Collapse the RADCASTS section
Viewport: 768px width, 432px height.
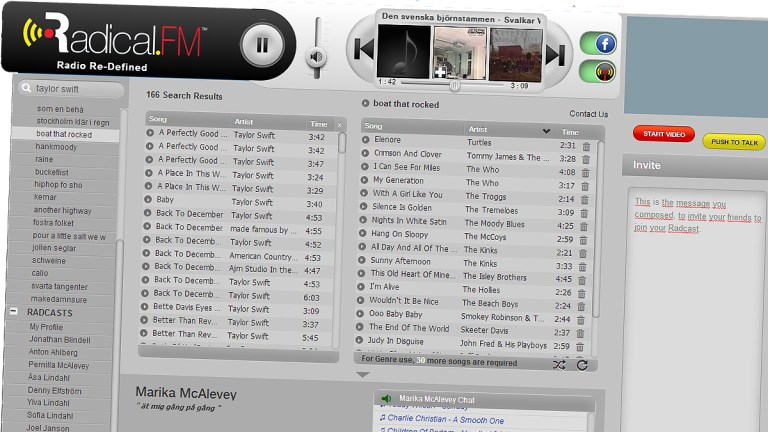click(x=14, y=311)
